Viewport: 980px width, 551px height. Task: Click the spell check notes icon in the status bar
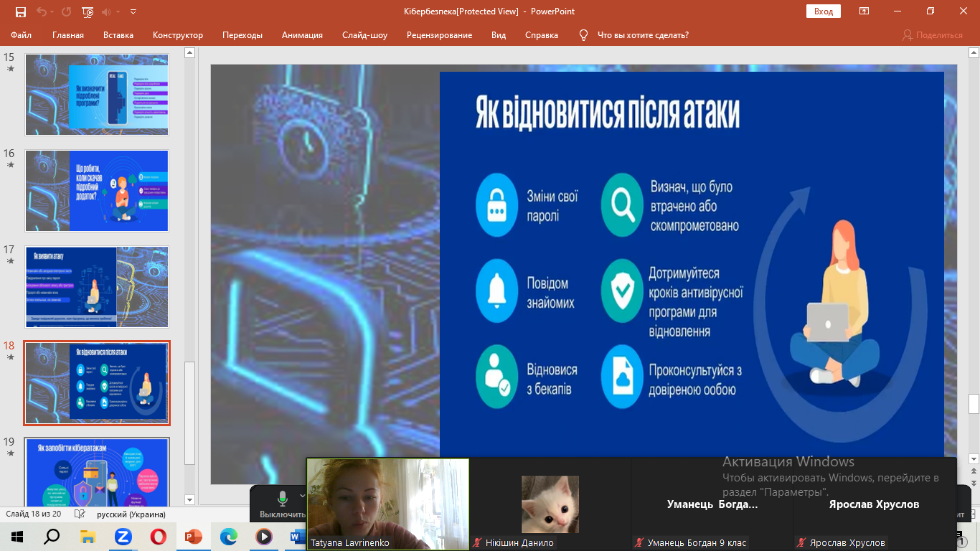(x=80, y=514)
